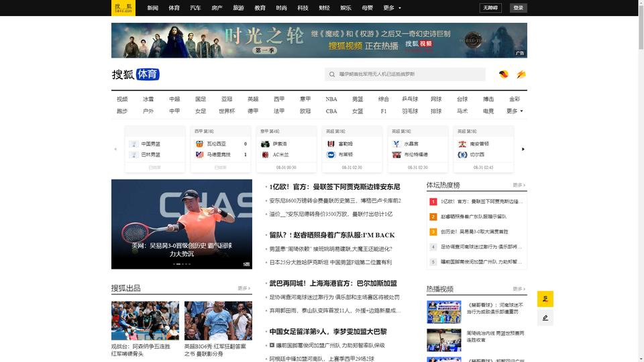Click the search magnifier icon

click(x=332, y=74)
